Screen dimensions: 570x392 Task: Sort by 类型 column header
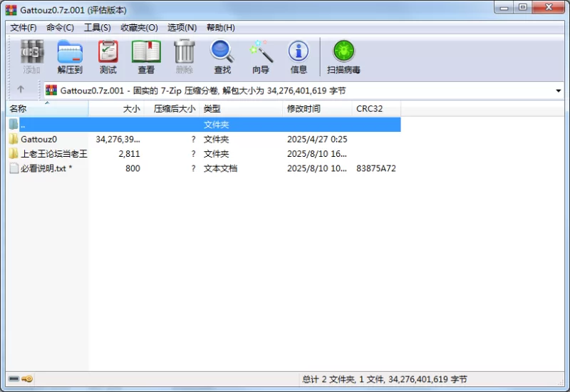coord(241,109)
